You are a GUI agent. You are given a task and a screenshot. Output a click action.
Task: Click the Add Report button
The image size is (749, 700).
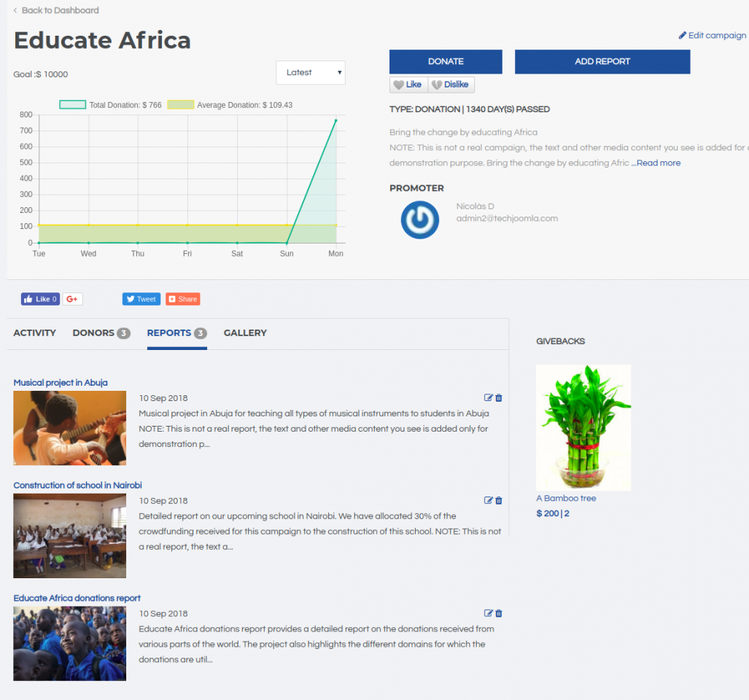tap(602, 62)
